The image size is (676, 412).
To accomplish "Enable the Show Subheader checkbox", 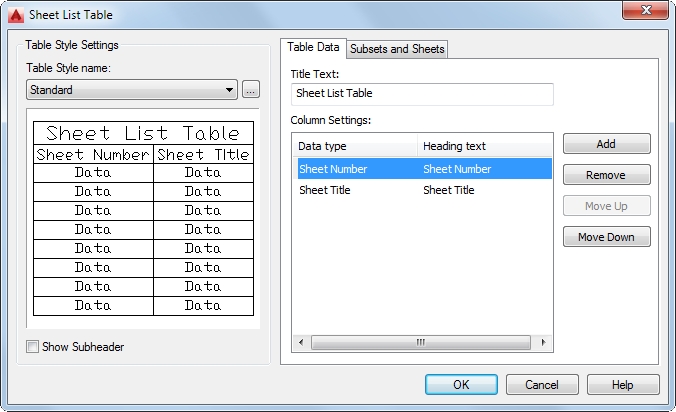I will [33, 347].
